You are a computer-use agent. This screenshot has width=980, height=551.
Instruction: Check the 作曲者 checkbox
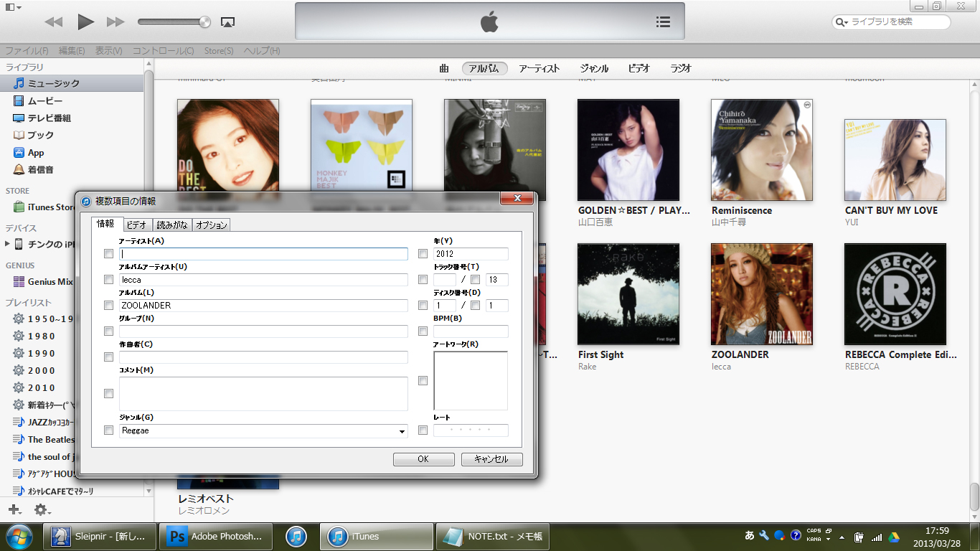[x=108, y=357]
